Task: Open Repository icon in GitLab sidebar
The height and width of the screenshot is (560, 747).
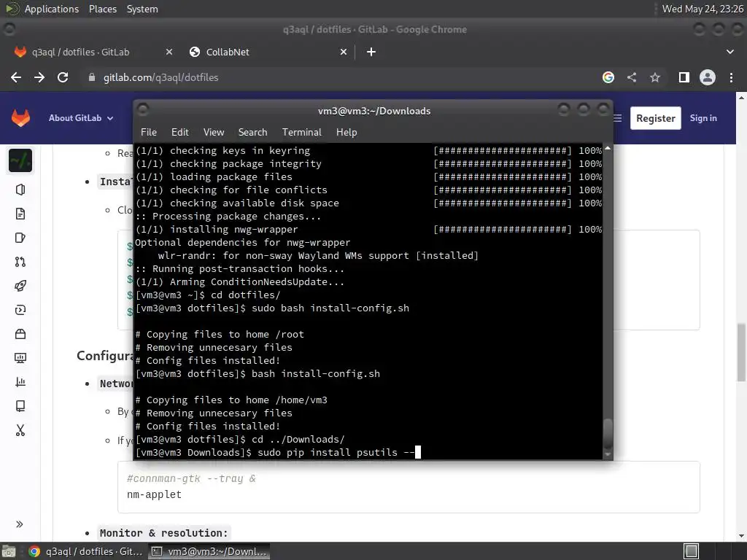Action: point(20,214)
